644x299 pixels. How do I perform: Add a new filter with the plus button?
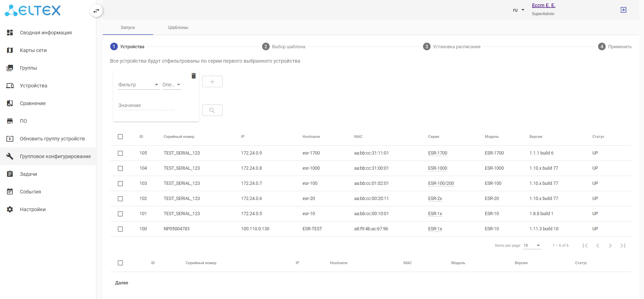212,82
